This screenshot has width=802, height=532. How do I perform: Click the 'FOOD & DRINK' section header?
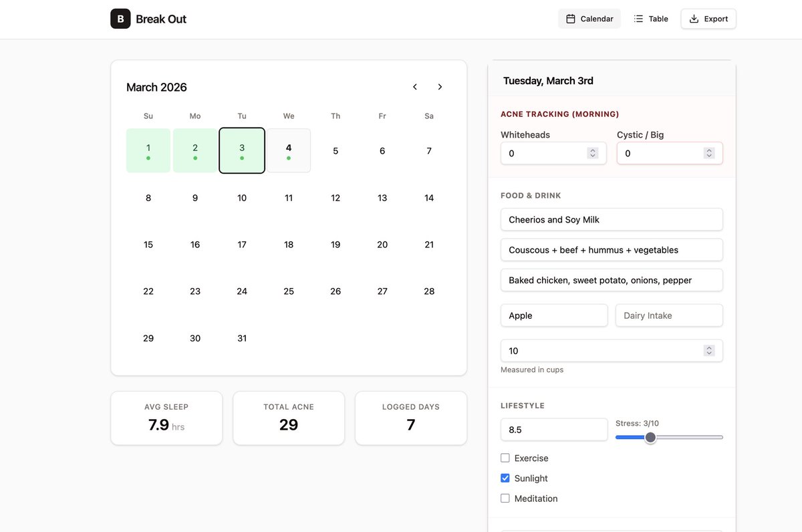(x=531, y=196)
